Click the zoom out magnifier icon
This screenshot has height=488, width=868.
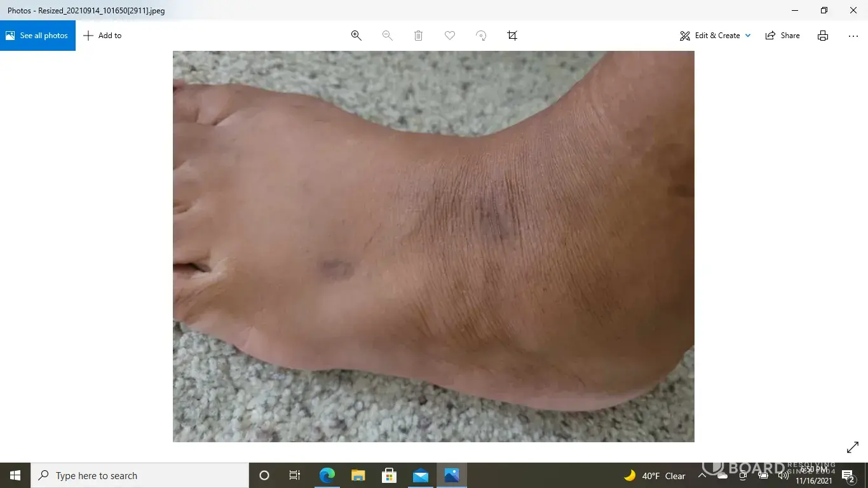pos(387,36)
